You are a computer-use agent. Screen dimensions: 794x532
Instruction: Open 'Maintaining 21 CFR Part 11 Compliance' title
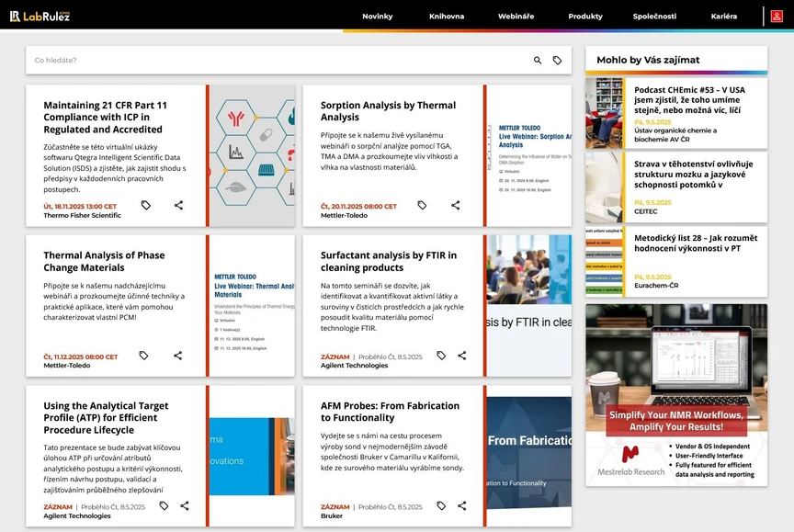[x=106, y=117]
